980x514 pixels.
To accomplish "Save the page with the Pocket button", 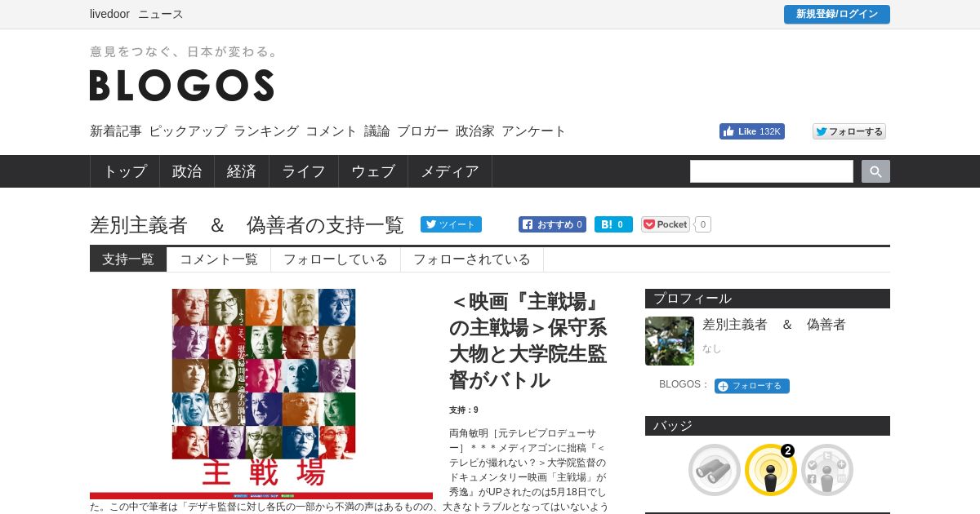I will 666,224.
